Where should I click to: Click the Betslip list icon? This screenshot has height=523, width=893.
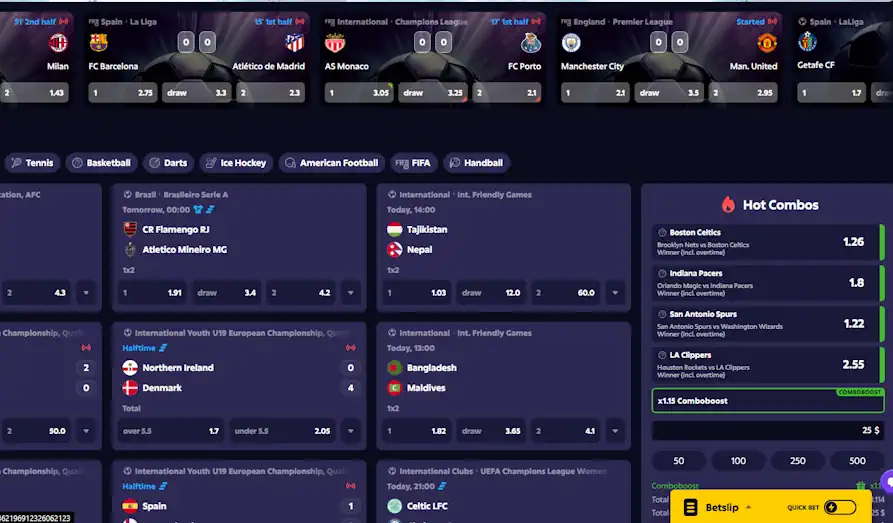coord(690,507)
